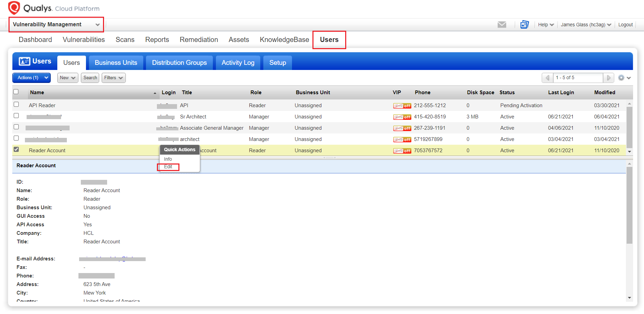Open the Scans section

125,40
